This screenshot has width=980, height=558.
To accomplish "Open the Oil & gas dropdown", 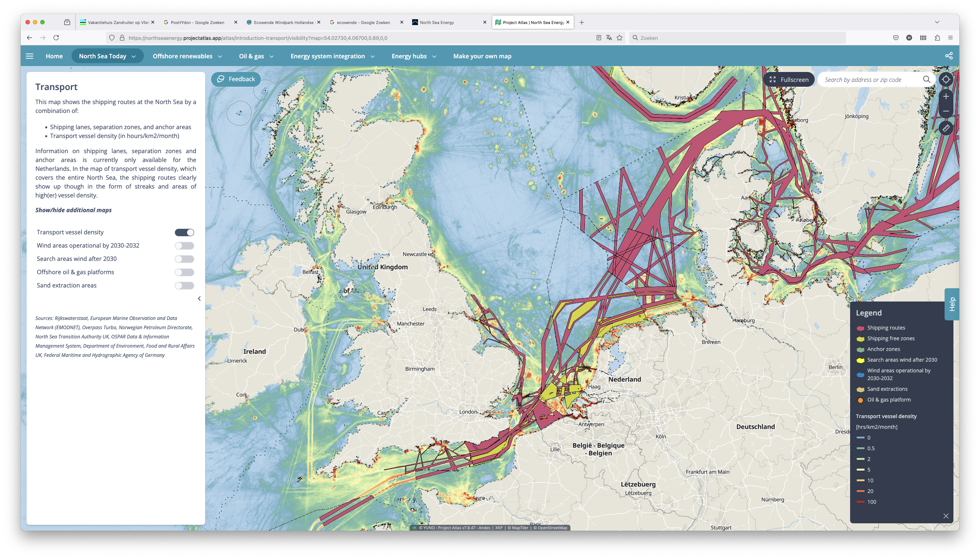I will click(x=256, y=56).
